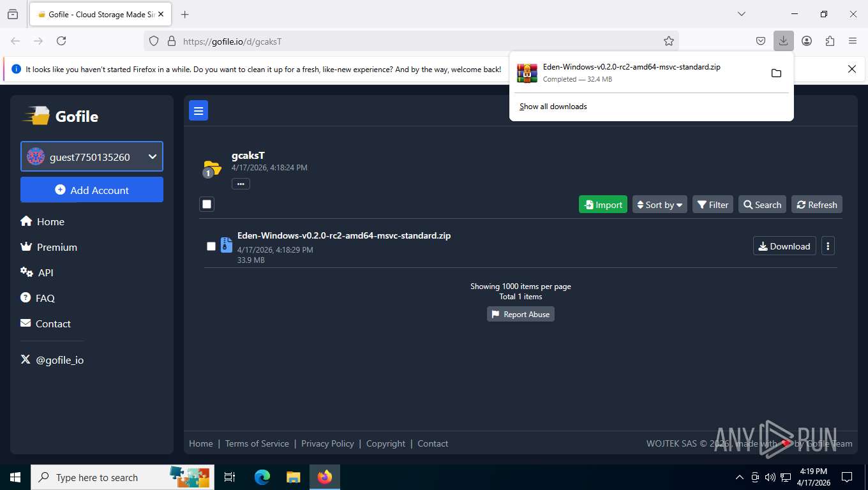Screen dimensions: 868x490
Task: Tick the select-all files checkbox
Action: 206,204
